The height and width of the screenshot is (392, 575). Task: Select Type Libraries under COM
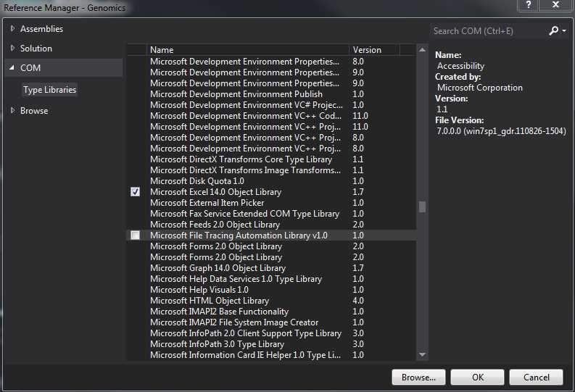[49, 89]
